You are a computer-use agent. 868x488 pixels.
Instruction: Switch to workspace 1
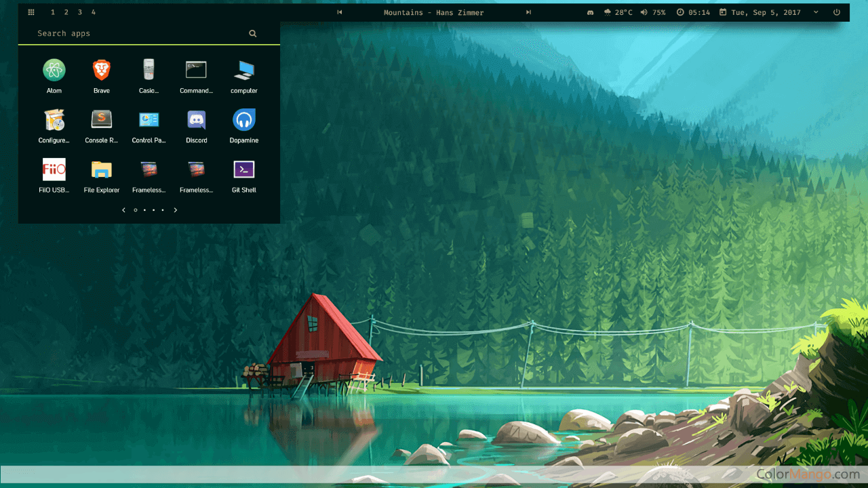53,12
